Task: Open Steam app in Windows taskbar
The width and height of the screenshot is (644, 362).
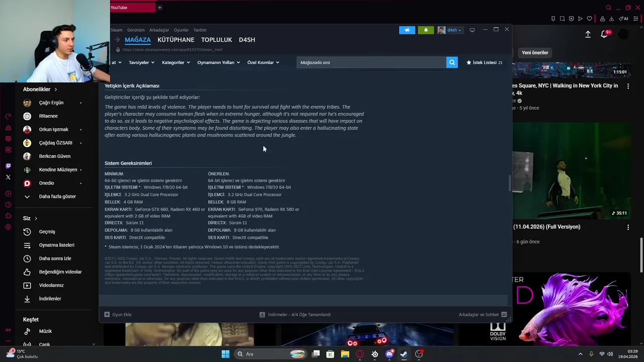Action: 404,354
